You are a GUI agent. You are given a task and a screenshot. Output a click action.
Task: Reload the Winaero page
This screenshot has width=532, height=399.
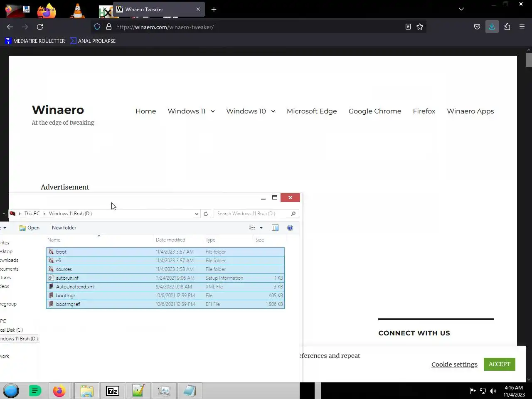coord(40,27)
